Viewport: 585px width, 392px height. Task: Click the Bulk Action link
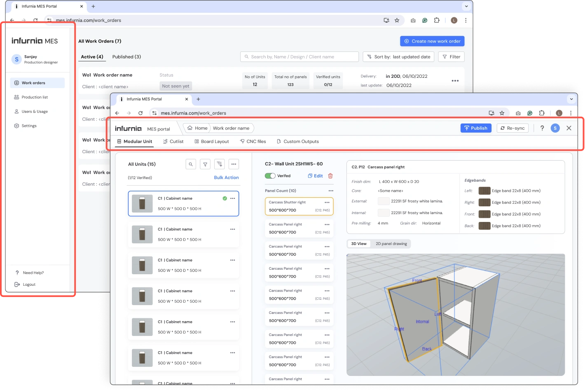(226, 177)
